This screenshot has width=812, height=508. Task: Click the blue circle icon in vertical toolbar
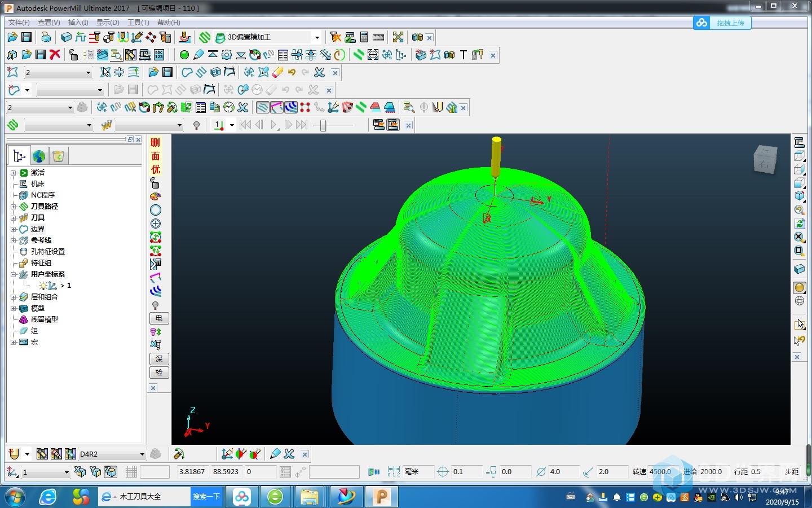156,210
